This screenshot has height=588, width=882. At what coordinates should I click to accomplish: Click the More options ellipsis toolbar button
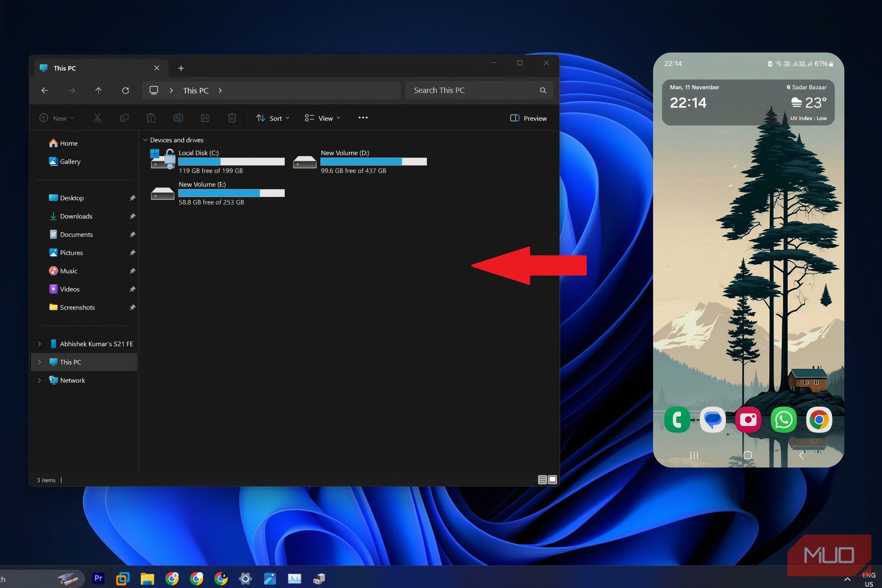[x=363, y=118]
